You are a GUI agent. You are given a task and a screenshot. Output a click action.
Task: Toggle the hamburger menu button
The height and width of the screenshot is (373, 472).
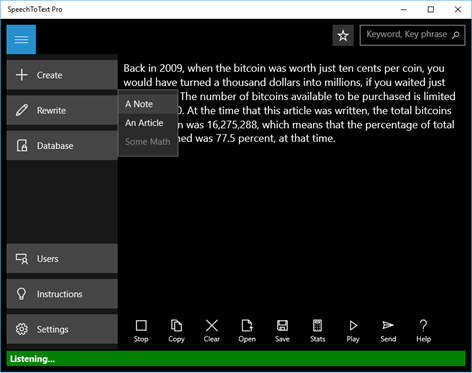[x=21, y=39]
